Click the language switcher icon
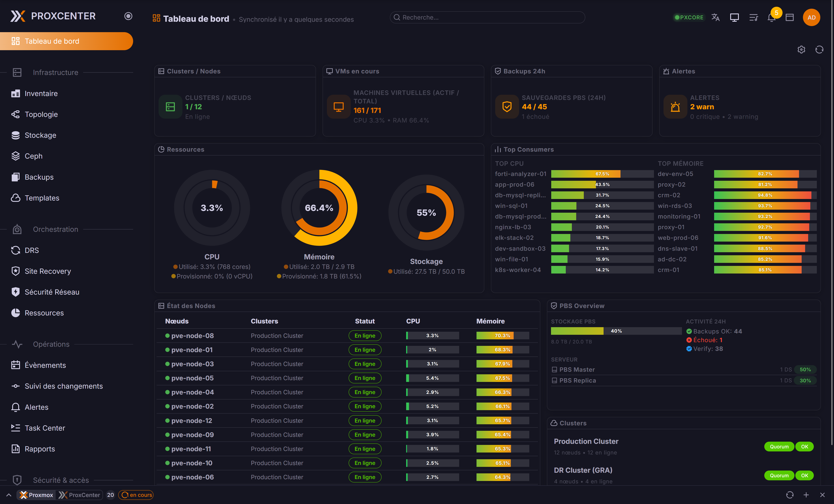834x504 pixels. coord(715,17)
